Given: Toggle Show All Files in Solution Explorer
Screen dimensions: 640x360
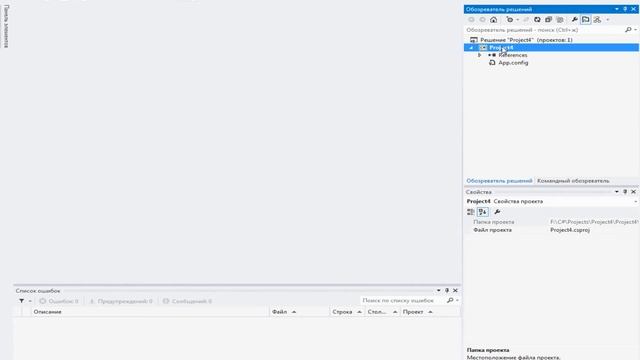Looking at the screenshot, I should click(560, 20).
